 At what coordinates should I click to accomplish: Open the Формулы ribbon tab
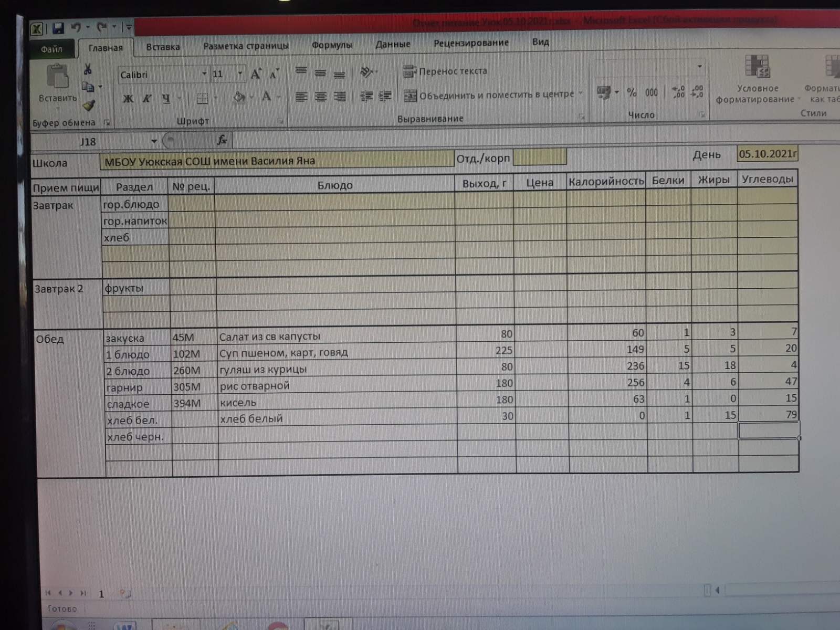point(331,45)
